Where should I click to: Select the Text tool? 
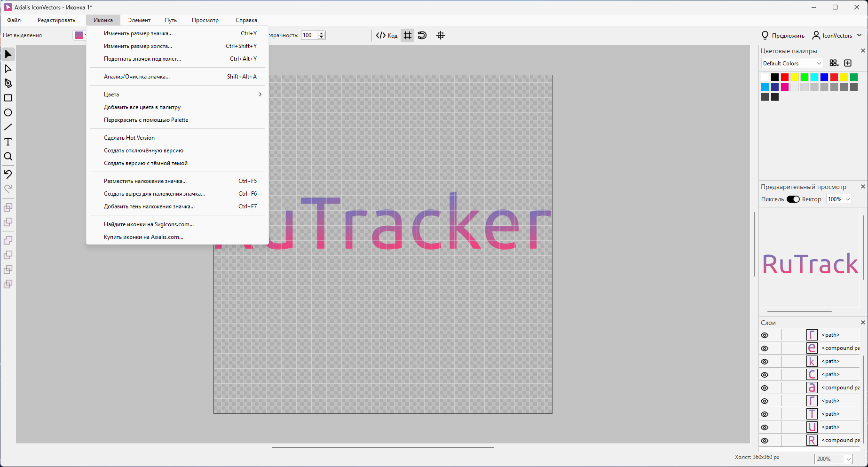(x=8, y=142)
